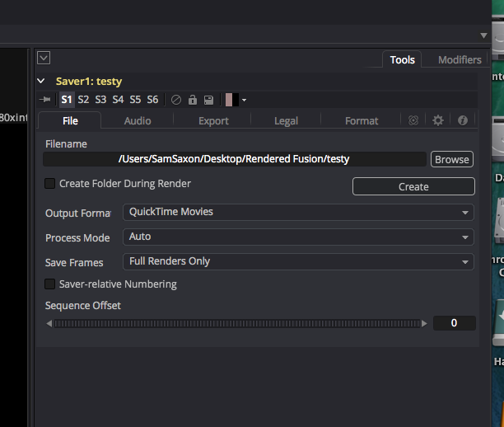This screenshot has width=504, height=427.
Task: Lock the Saver1 tool
Action: pos(193,100)
